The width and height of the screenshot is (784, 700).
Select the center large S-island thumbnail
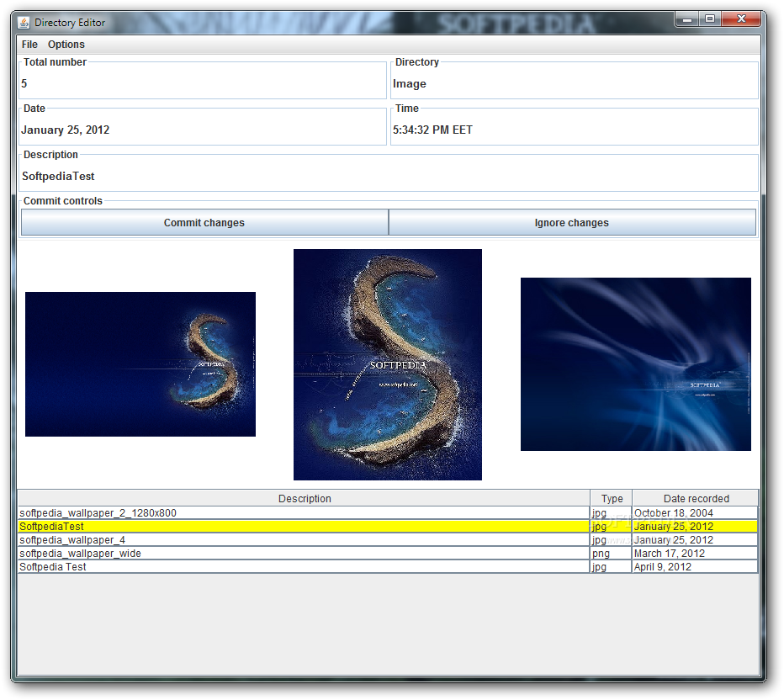(x=388, y=364)
